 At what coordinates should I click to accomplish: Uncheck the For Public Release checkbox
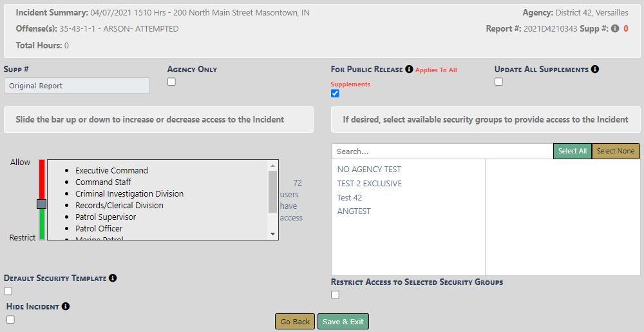(335, 93)
